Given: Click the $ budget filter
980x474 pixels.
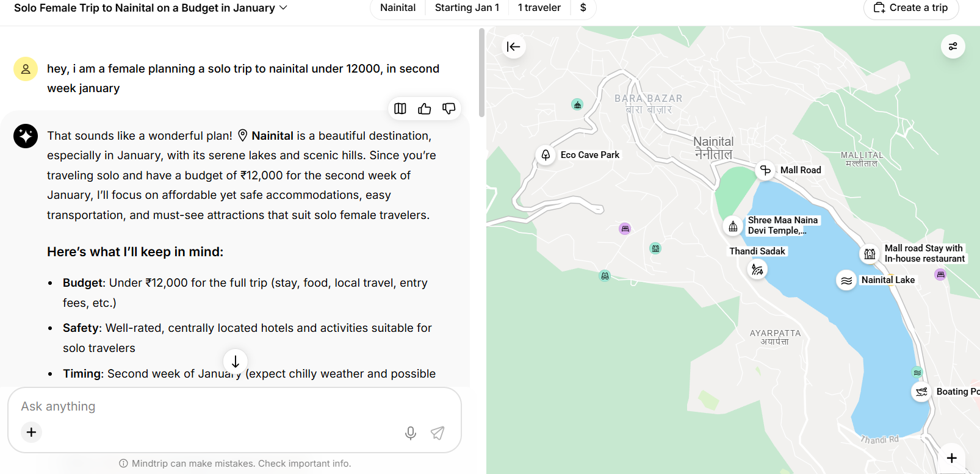Looking at the screenshot, I should pos(583,8).
